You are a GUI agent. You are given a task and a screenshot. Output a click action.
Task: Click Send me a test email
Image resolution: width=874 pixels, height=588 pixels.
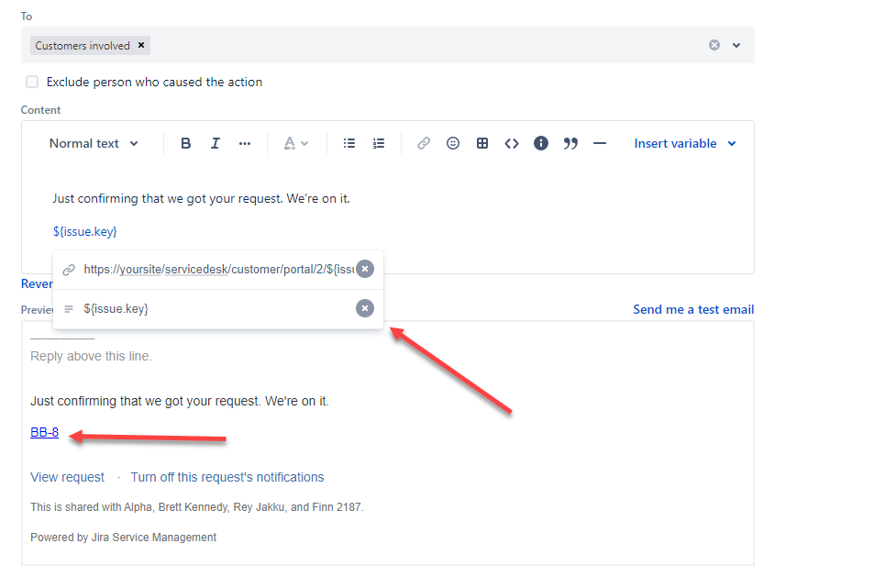[693, 309]
